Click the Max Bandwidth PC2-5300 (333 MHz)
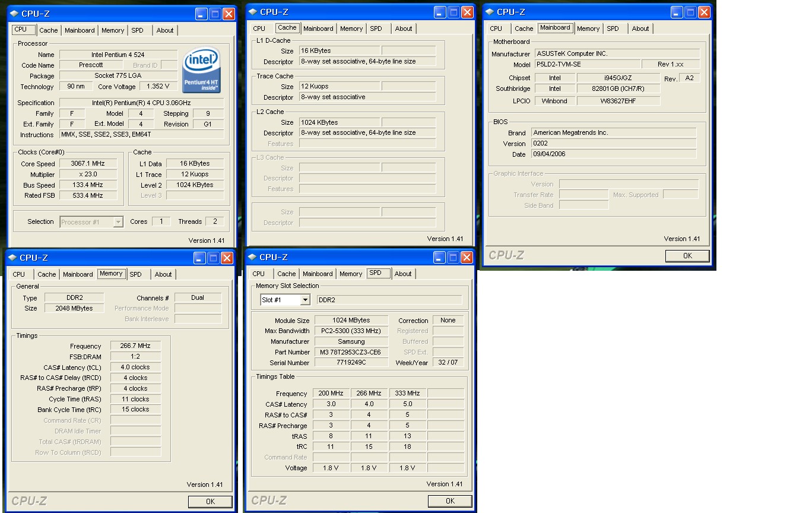Screen dimensions: 812x513 tap(351, 331)
